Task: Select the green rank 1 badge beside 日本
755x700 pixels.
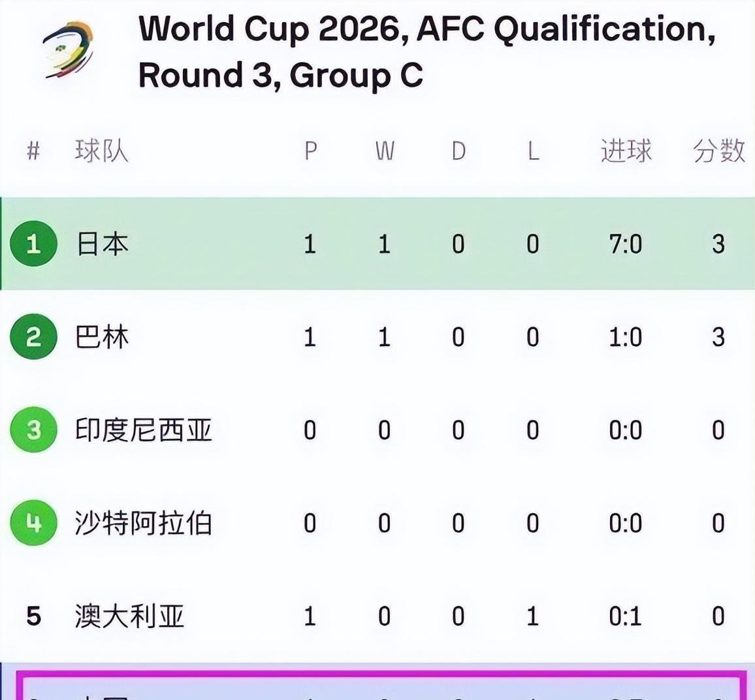Action: point(33,245)
